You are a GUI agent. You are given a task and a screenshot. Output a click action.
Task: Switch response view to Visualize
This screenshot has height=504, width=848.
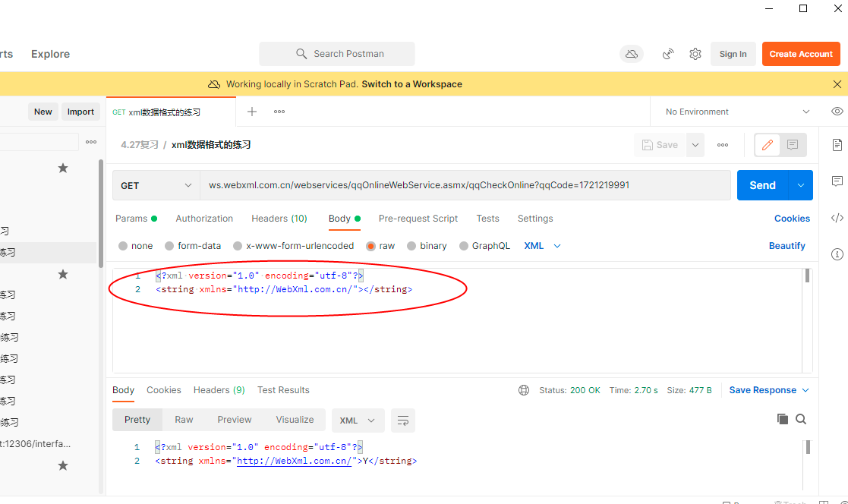(295, 420)
